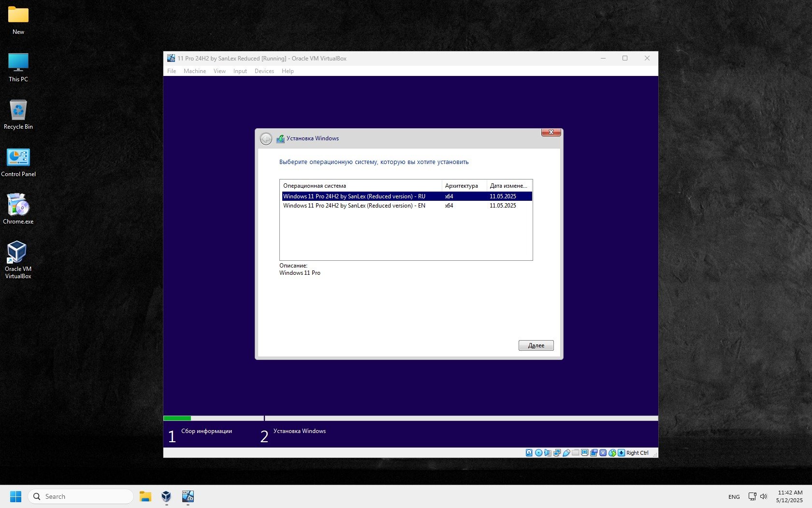The width and height of the screenshot is (812, 508).
Task: Click the taskbar Search box
Action: tap(81, 496)
